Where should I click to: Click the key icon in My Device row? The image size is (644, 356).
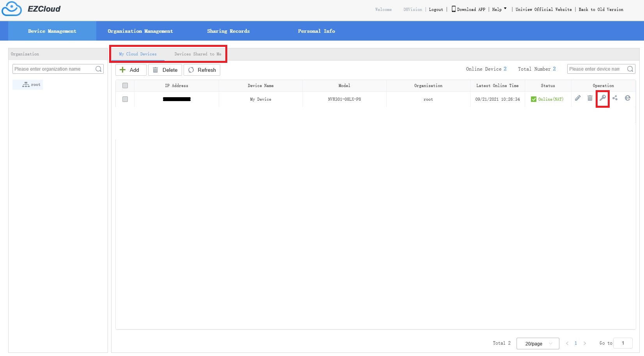[x=603, y=98]
